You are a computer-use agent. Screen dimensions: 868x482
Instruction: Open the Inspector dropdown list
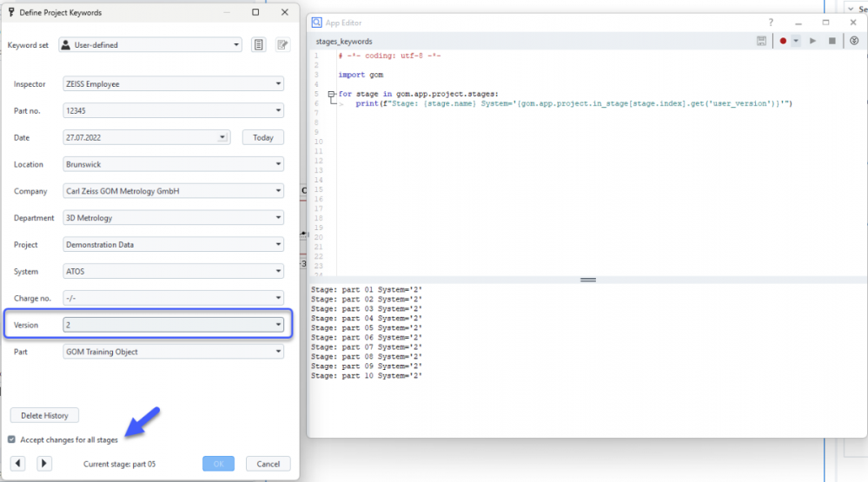(x=278, y=84)
